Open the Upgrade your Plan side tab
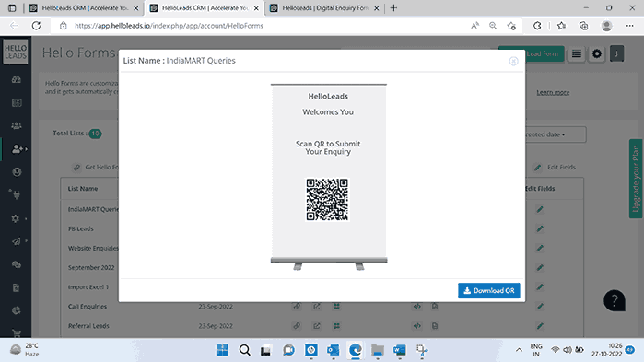 click(636, 179)
